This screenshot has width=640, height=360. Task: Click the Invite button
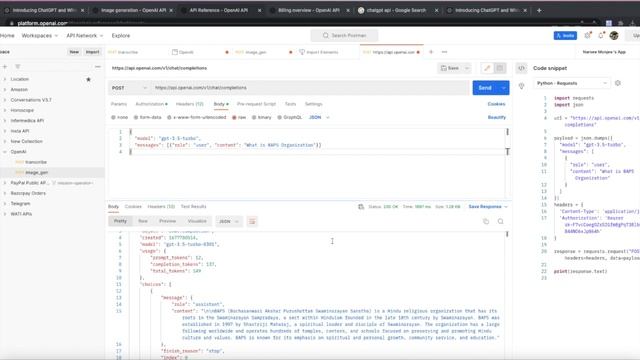pos(565,36)
